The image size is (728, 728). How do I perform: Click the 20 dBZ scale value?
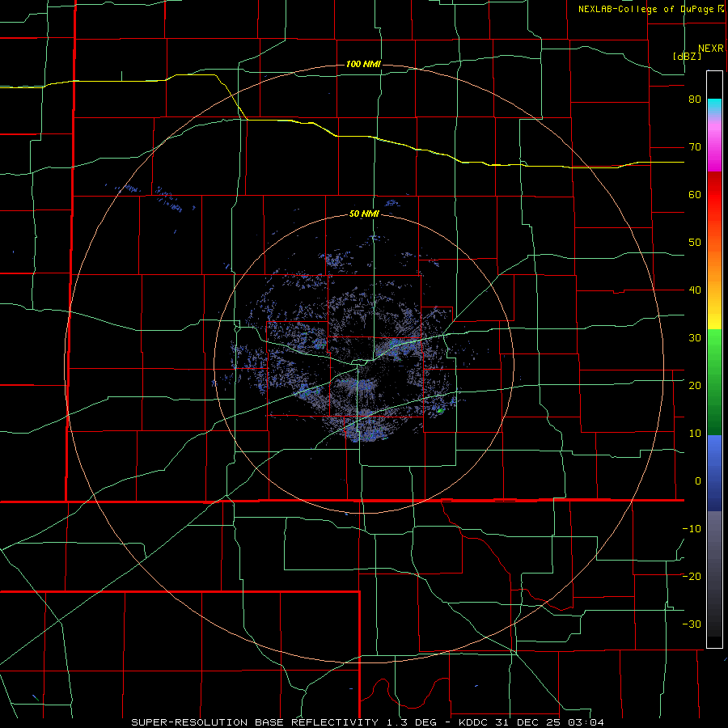[x=695, y=387]
